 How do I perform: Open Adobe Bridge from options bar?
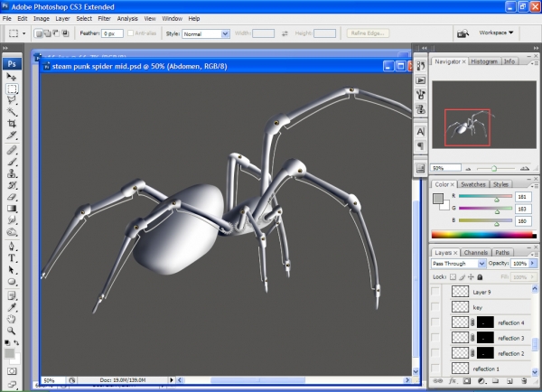(x=463, y=33)
